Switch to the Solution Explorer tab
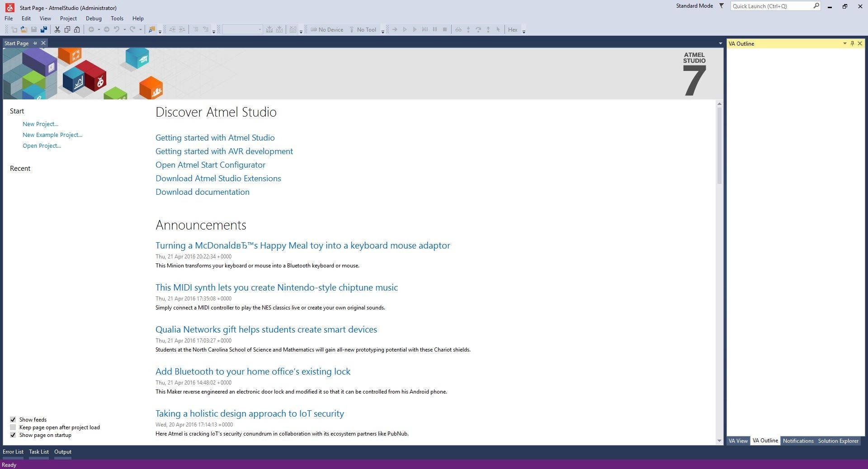This screenshot has height=469, width=868. tap(838, 441)
